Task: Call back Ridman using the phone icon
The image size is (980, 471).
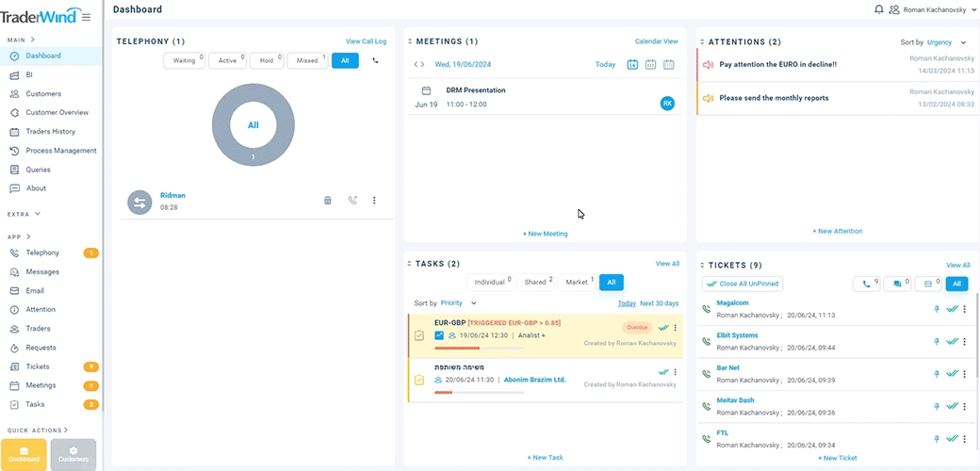Action: pyautogui.click(x=352, y=201)
